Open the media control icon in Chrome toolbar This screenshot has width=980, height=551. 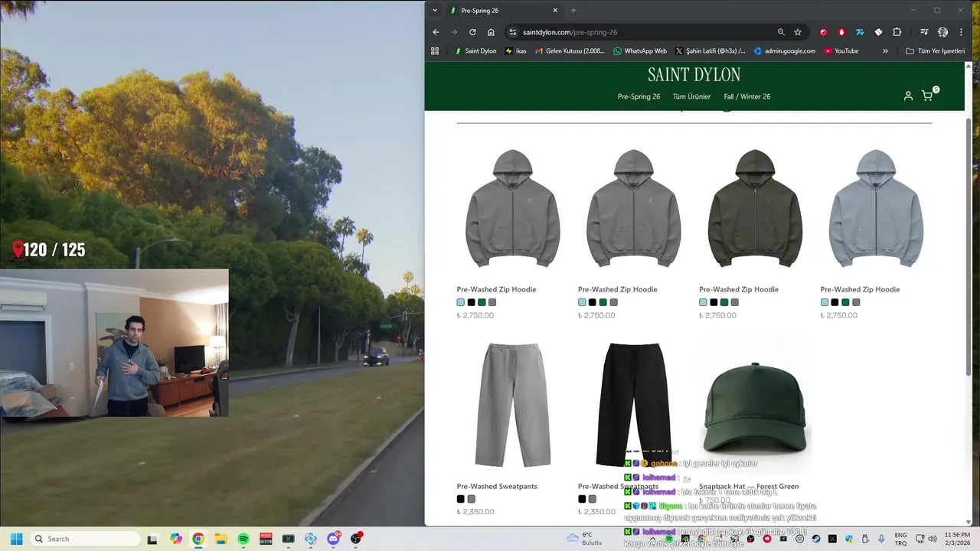[x=924, y=32]
